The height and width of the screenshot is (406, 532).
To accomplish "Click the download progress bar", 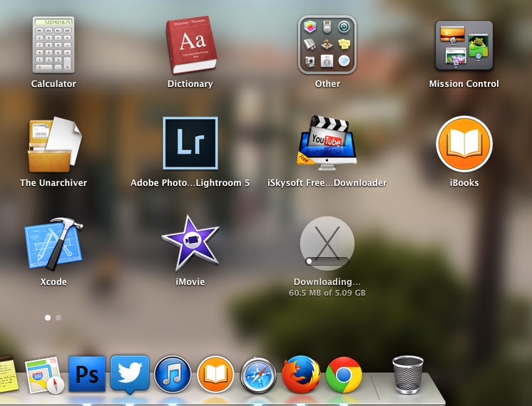I will [327, 261].
